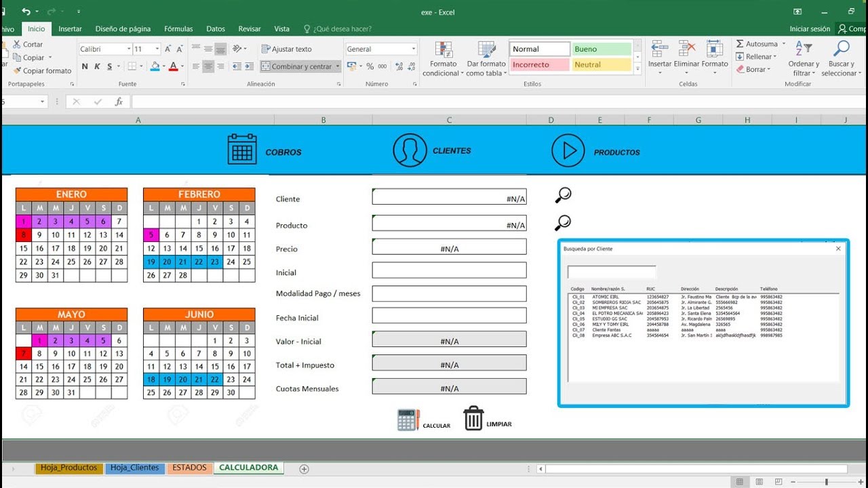Viewport: 868px width, 488px height.
Task: Align text to bottom
Action: (x=220, y=49)
